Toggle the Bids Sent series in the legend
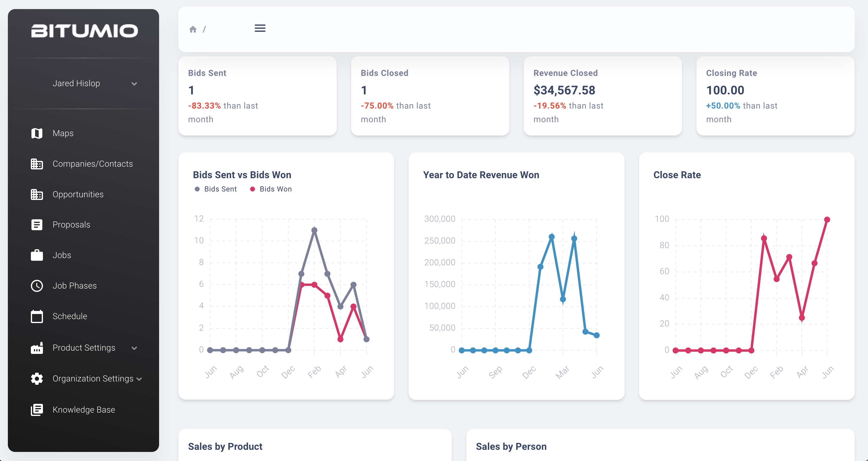The width and height of the screenshot is (868, 461). tap(197, 189)
